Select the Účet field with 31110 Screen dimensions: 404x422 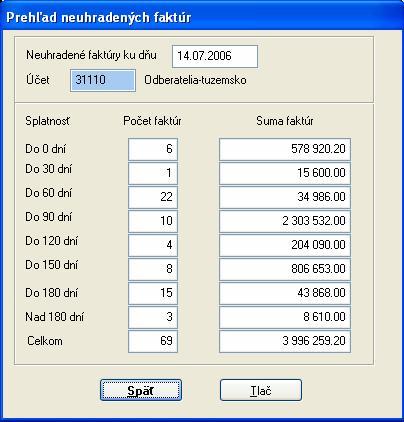pyautogui.click(x=103, y=80)
